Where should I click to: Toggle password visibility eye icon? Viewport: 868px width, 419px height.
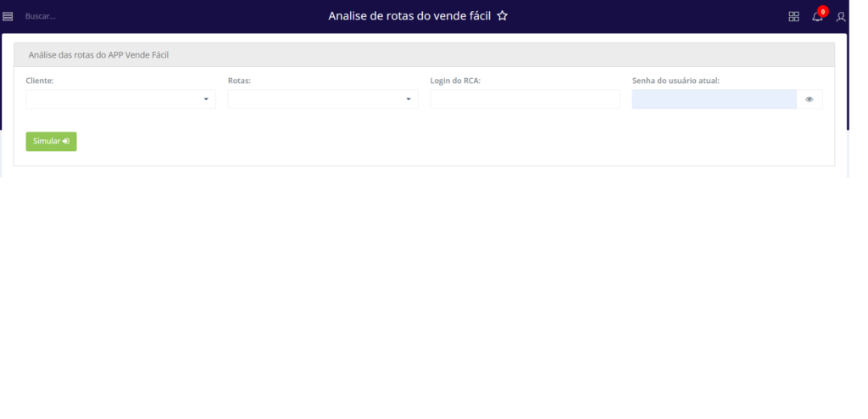810,99
